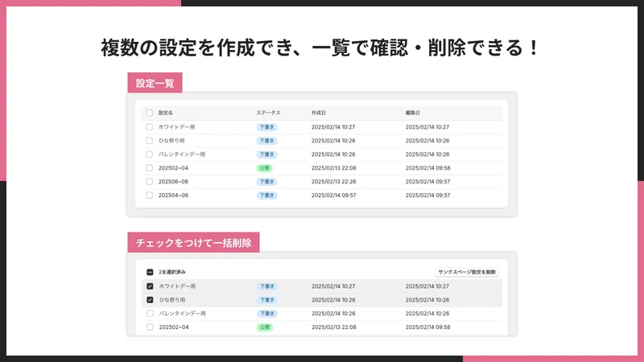Select the 202504~06 row checkbox

(x=149, y=195)
